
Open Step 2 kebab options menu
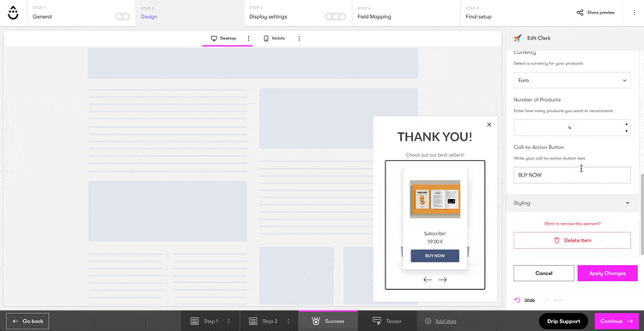pos(289,322)
